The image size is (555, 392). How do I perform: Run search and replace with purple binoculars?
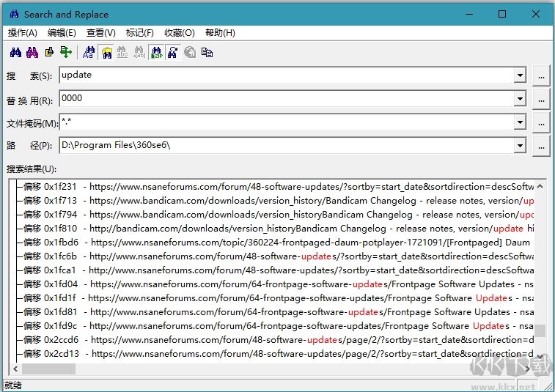[x=32, y=52]
